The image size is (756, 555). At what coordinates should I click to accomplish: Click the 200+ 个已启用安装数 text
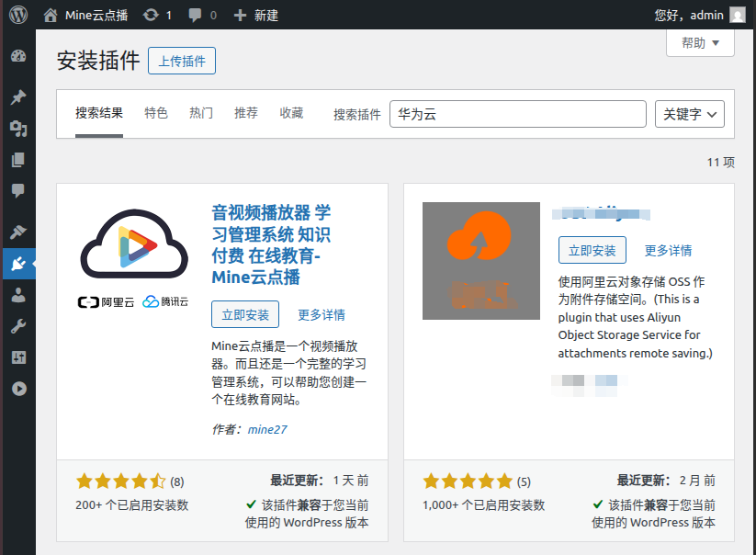click(131, 504)
